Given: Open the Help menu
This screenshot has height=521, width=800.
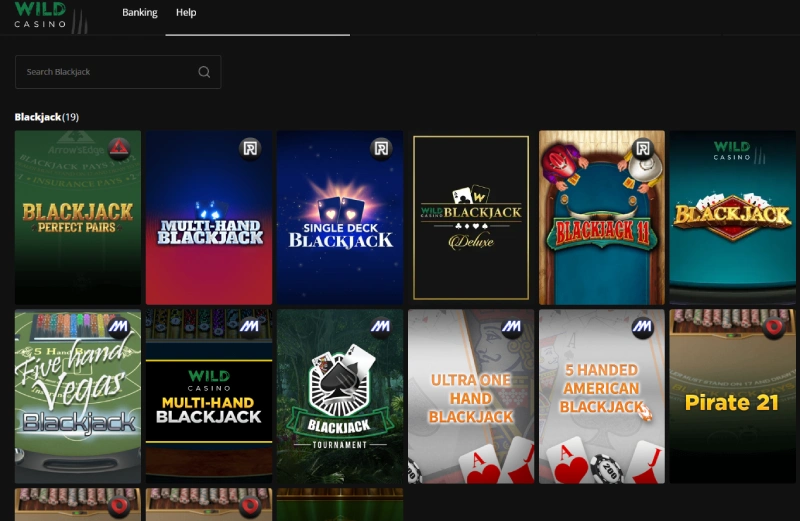Looking at the screenshot, I should pyautogui.click(x=186, y=12).
